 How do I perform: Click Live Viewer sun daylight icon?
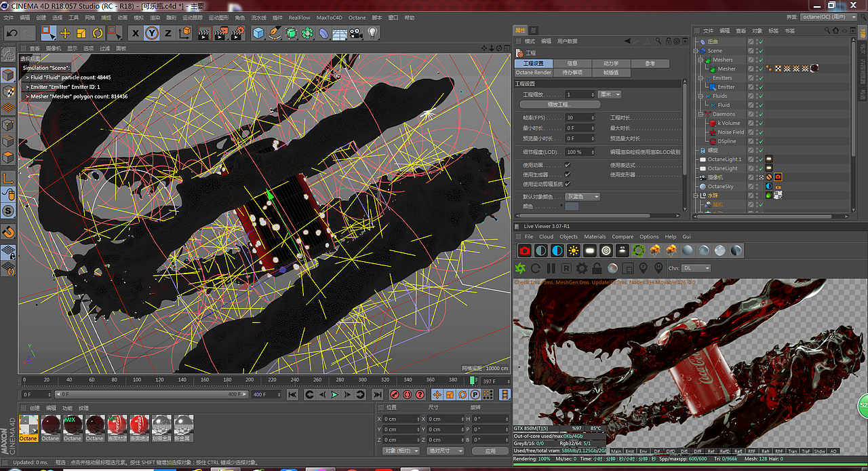point(574,250)
